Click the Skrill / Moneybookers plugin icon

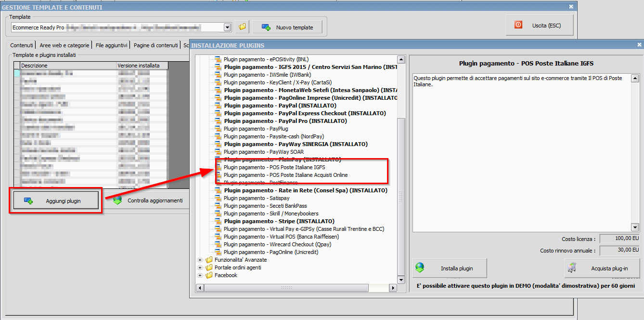click(218, 213)
